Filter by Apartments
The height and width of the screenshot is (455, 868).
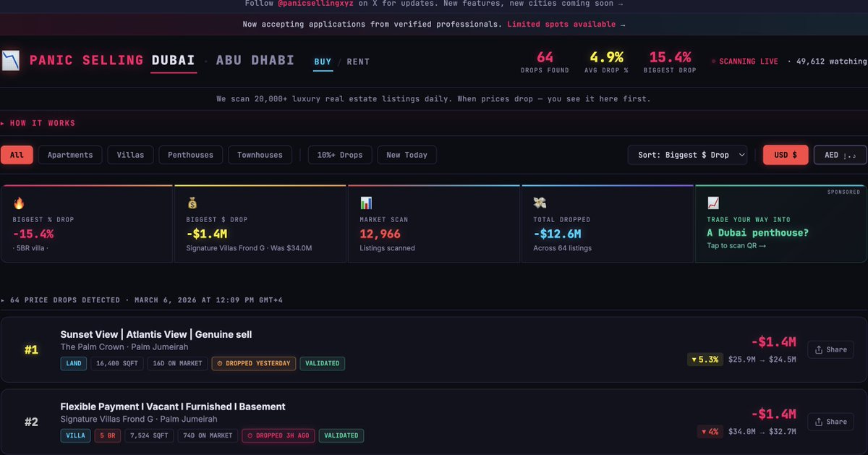click(x=70, y=155)
